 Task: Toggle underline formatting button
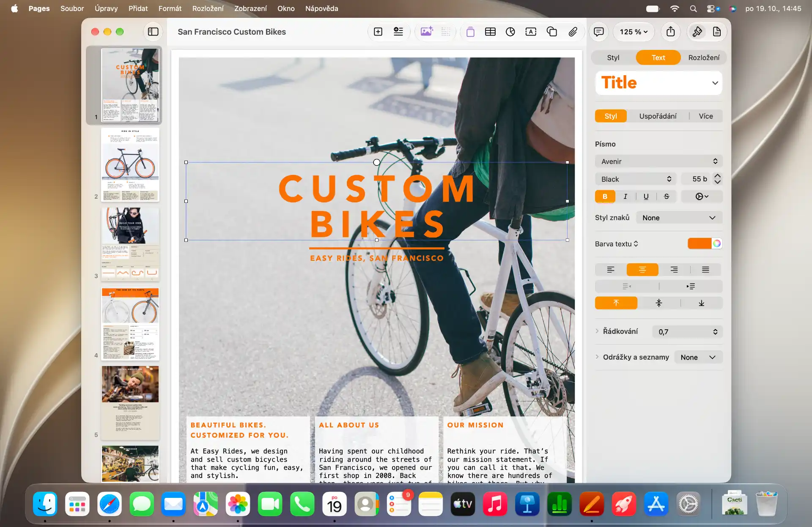pyautogui.click(x=646, y=197)
